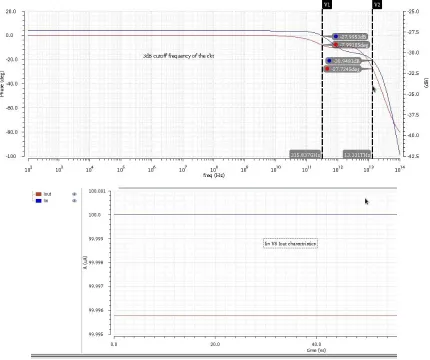The width and height of the screenshot is (430, 360).
Task: Select the boxed 'Iin VS Iout' annotation label
Action: 290,244
